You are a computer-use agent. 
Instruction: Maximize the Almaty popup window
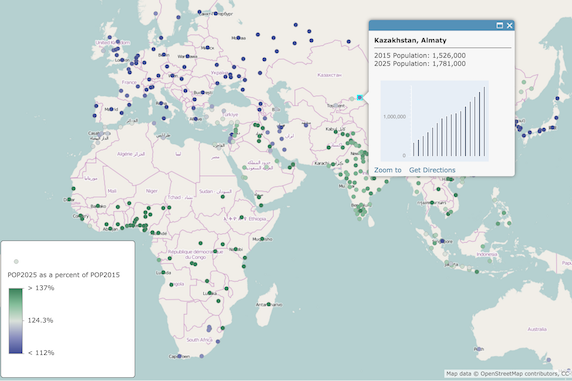[500, 25]
